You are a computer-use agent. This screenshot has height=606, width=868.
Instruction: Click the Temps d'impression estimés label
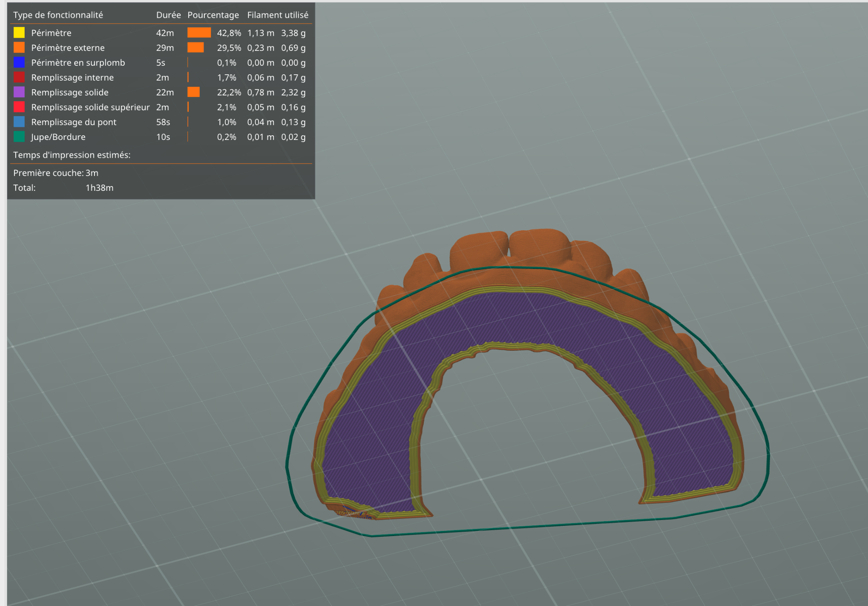[72, 155]
